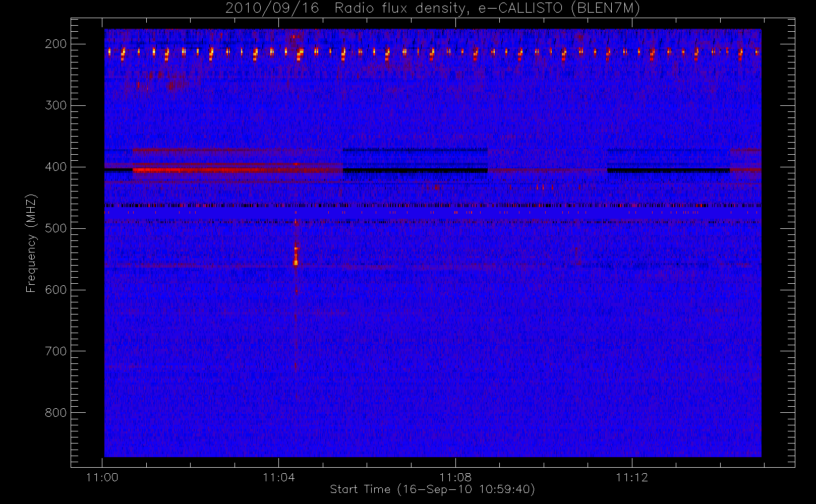Click the 11:04 time tick label

(279, 477)
